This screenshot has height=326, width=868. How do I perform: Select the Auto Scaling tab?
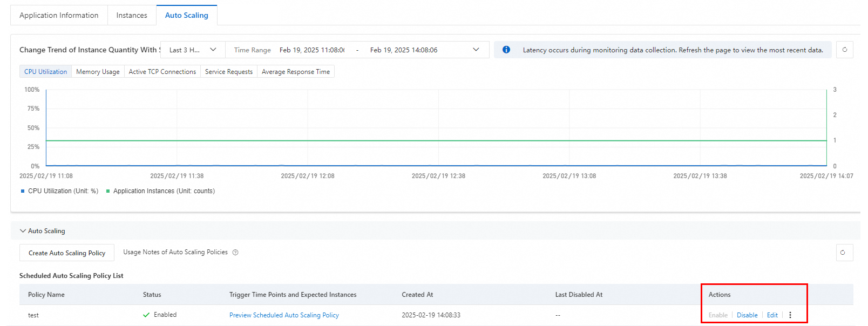187,15
